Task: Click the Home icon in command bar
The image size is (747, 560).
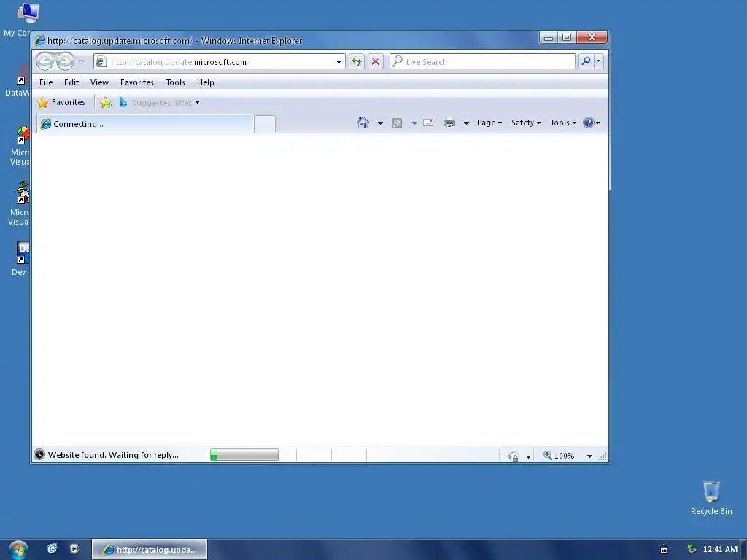Action: coord(363,122)
